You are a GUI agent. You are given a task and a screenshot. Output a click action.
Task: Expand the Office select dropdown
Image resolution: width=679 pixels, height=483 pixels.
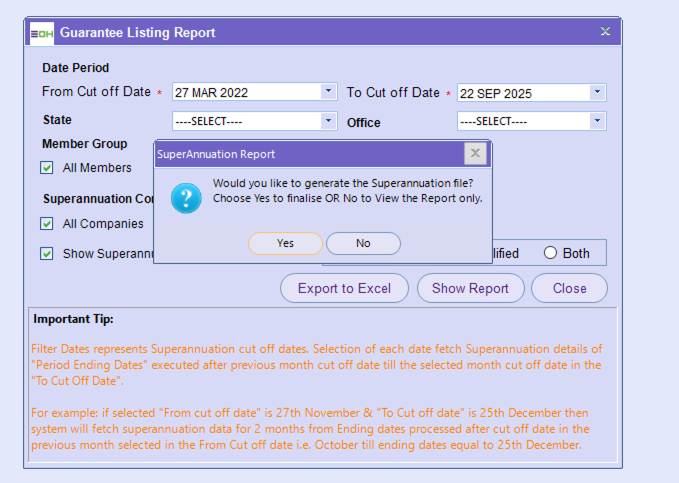[x=597, y=121]
